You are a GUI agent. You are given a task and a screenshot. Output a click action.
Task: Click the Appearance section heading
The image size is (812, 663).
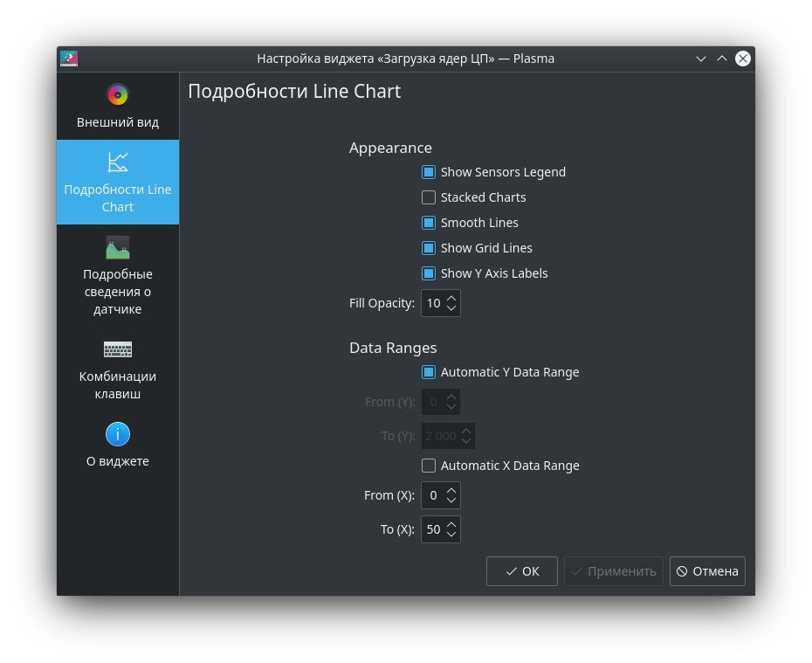tap(390, 148)
